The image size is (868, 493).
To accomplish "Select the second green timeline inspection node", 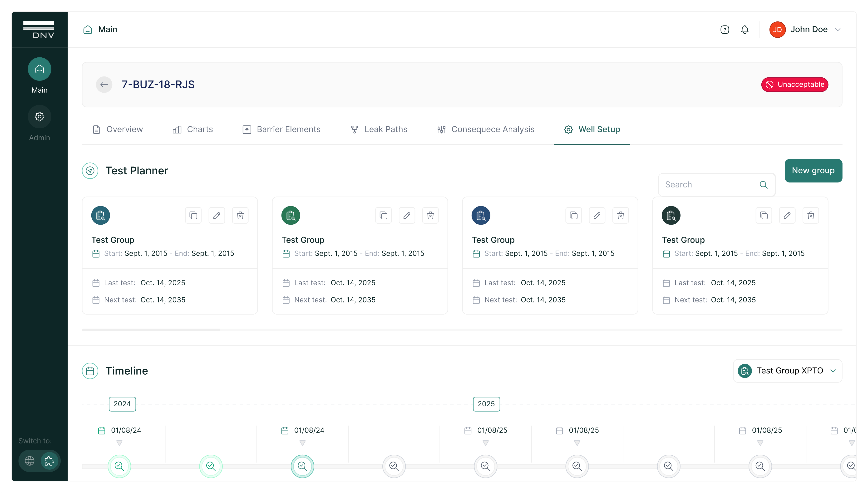I will (x=211, y=466).
